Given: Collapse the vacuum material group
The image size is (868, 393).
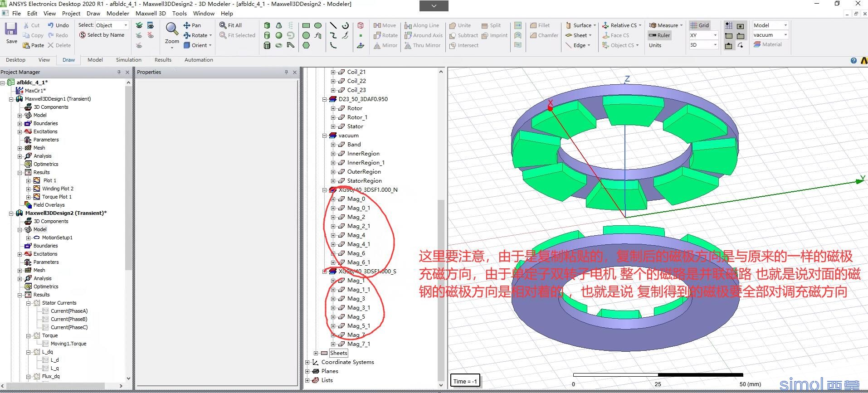Looking at the screenshot, I should pos(325,136).
